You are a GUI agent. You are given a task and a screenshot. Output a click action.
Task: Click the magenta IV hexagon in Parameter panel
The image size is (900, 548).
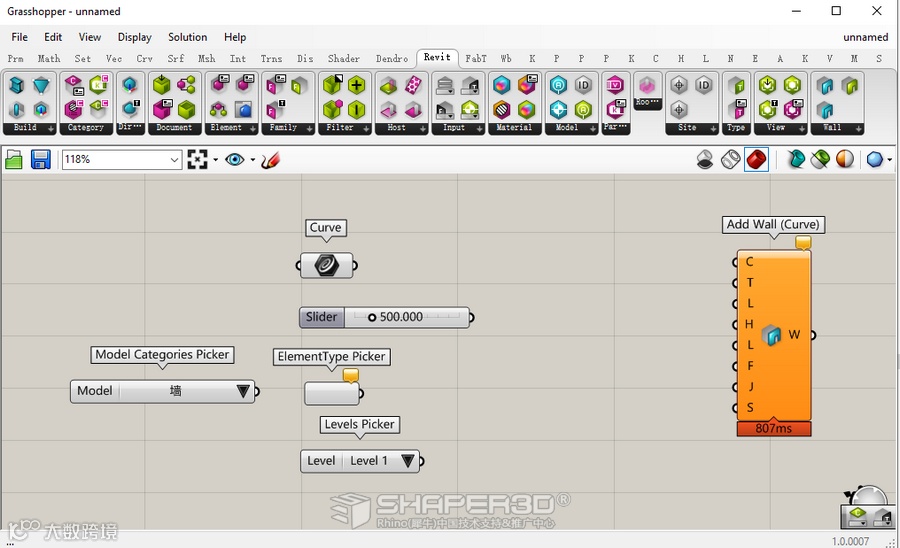[x=615, y=85]
